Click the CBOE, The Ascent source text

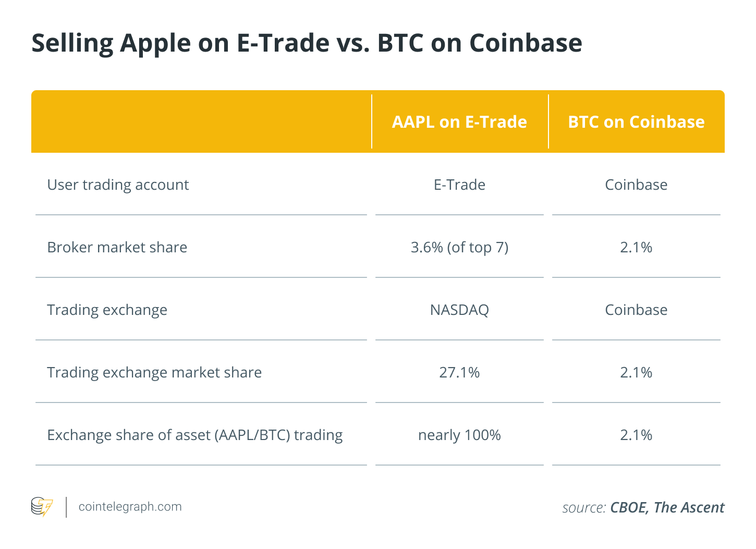click(x=667, y=507)
